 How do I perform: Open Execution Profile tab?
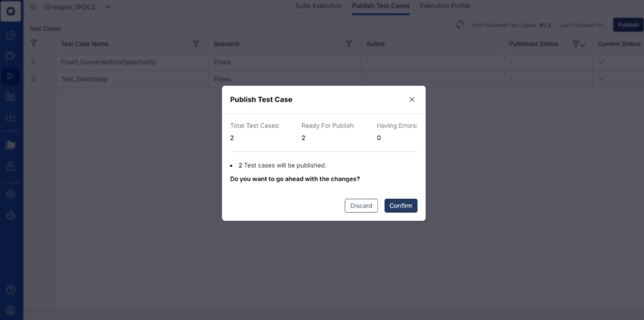coord(445,6)
